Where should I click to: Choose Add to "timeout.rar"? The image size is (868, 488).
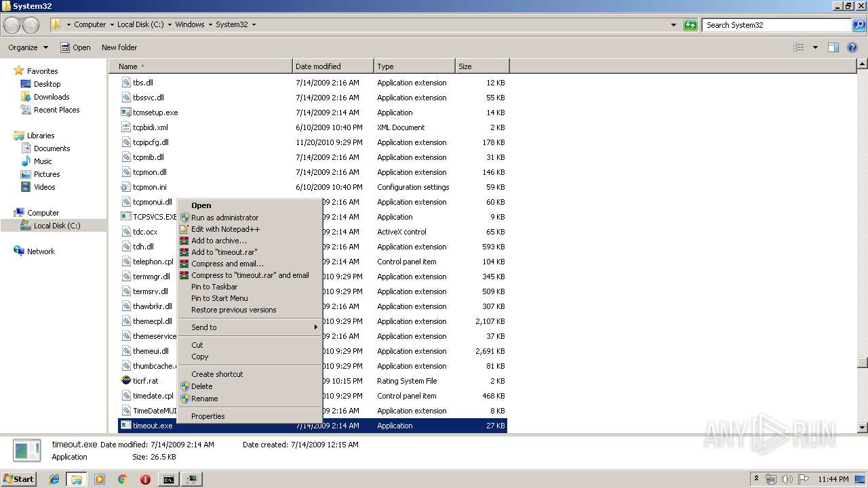[x=250, y=252]
